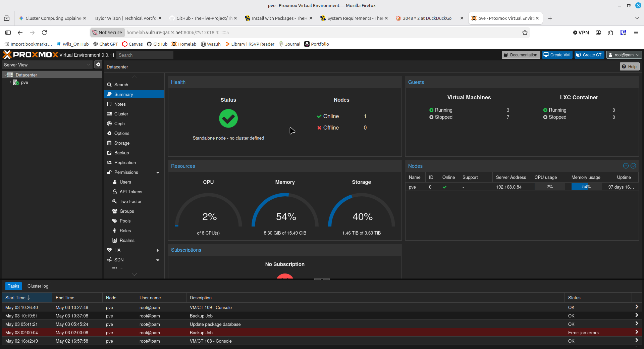
Task: Click the VPN indicator in toolbar
Action: point(581,33)
